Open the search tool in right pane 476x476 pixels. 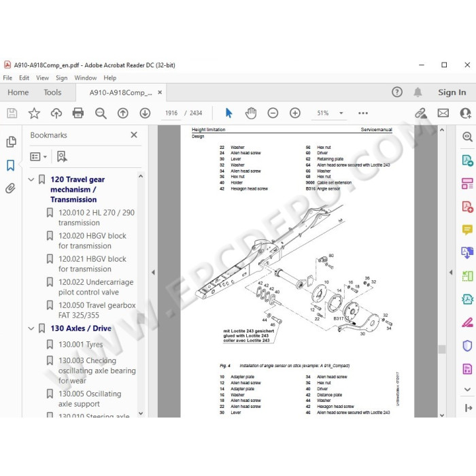tap(468, 137)
